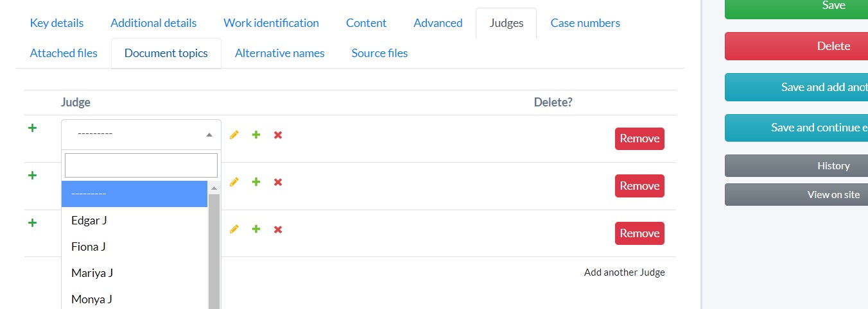Remove the second judge row
The height and width of the screenshot is (309, 868).
[x=639, y=186]
